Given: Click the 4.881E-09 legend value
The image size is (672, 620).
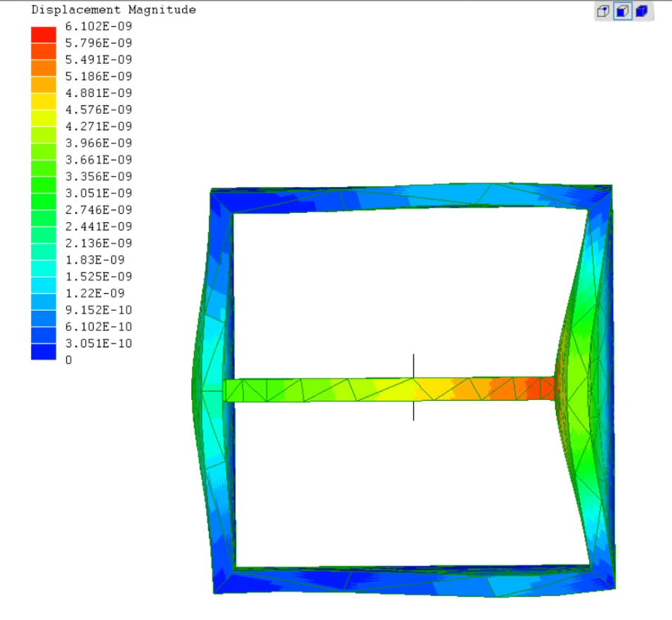Looking at the screenshot, I should pyautogui.click(x=98, y=93).
